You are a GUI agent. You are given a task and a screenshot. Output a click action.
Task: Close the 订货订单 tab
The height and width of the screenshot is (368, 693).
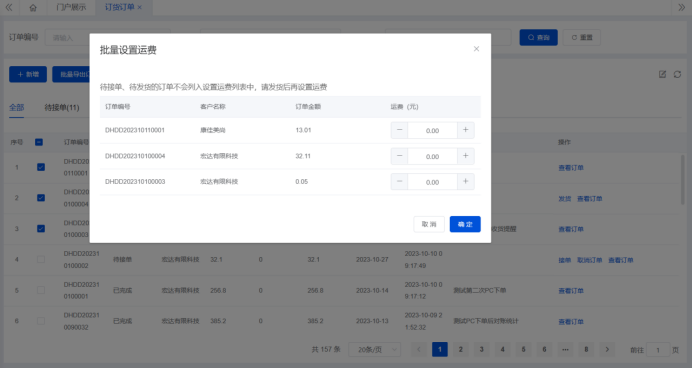click(140, 8)
